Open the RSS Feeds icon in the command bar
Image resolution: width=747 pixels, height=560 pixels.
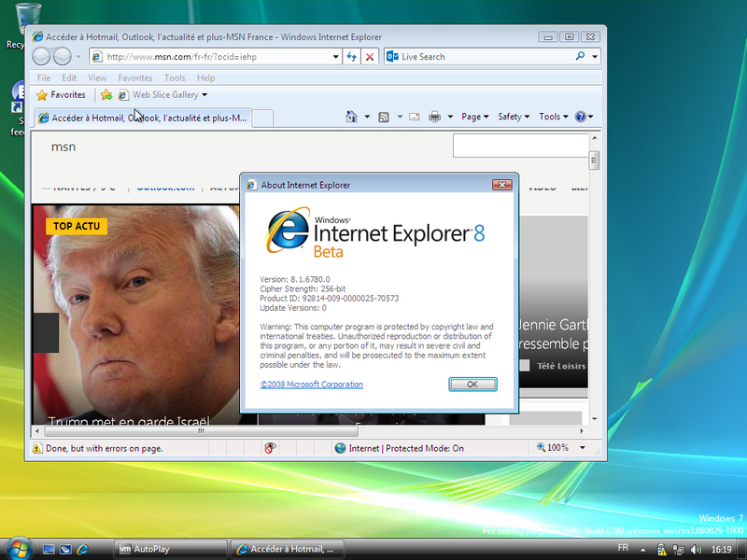tap(383, 117)
